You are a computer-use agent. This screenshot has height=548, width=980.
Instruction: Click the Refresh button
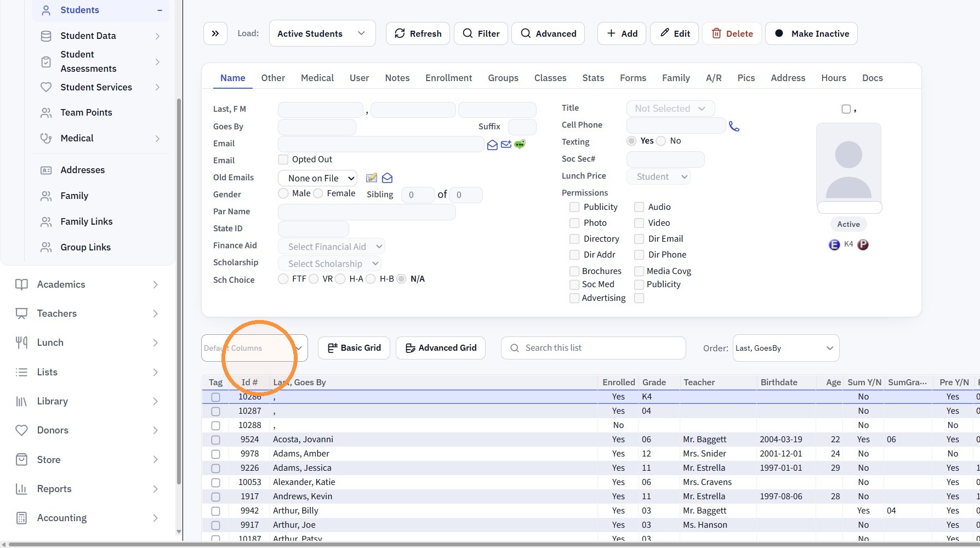point(418,33)
